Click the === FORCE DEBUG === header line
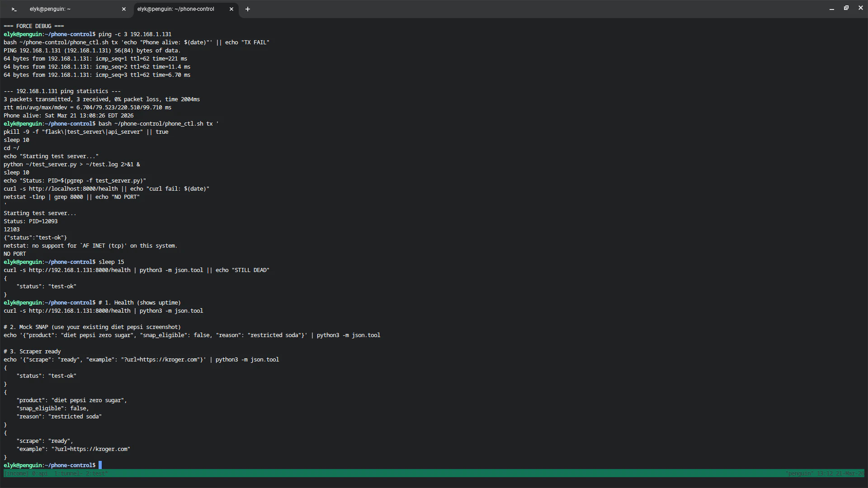The width and height of the screenshot is (868, 488). pyautogui.click(x=34, y=26)
